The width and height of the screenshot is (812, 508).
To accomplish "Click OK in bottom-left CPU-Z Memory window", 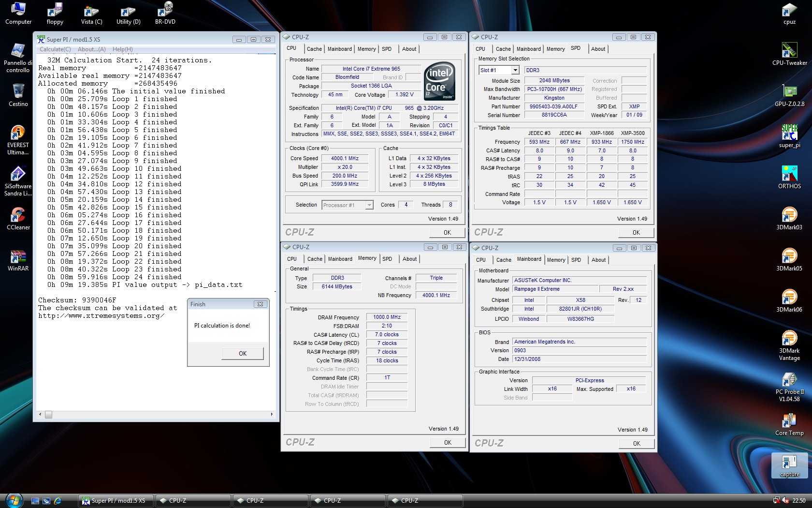I will click(x=448, y=443).
